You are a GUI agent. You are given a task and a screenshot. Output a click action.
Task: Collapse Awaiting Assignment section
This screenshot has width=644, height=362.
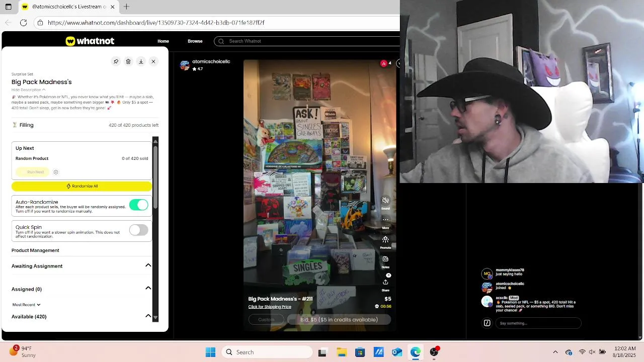148,265
